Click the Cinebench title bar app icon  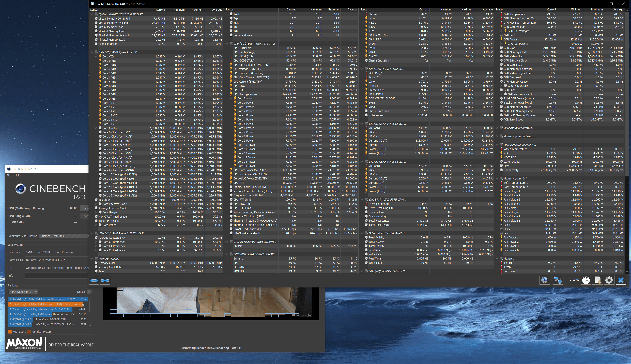9,169
